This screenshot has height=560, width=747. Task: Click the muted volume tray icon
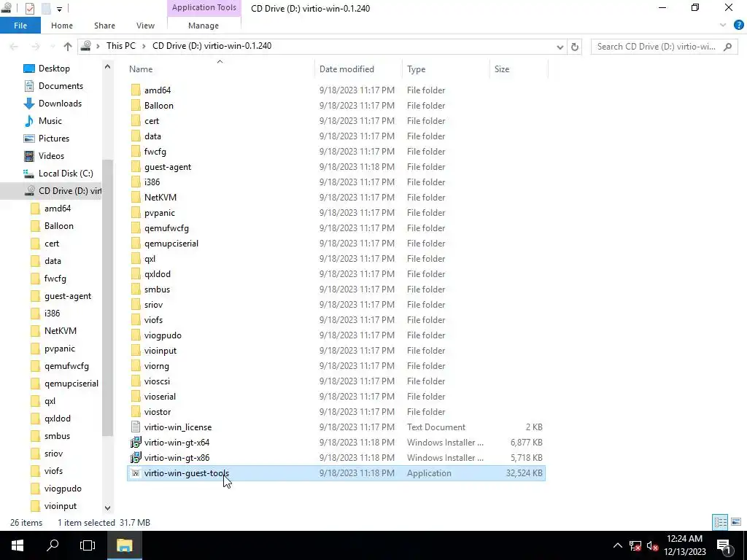coord(652,545)
